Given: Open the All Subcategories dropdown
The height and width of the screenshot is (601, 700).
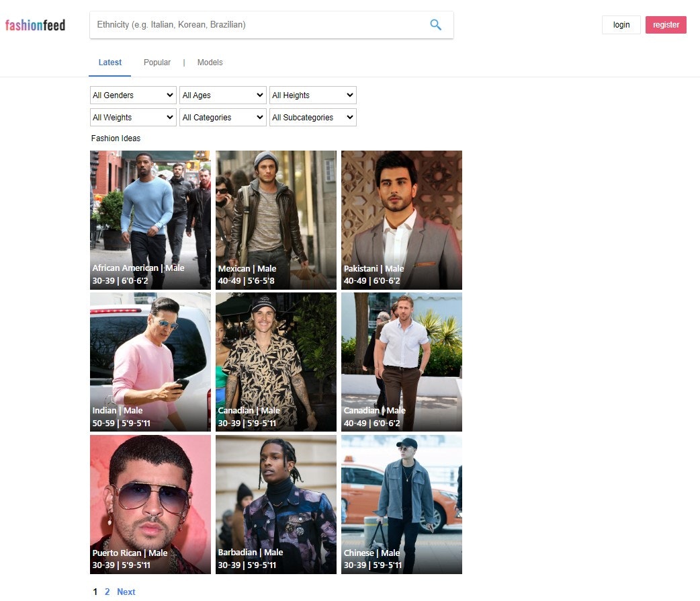Looking at the screenshot, I should click(x=312, y=117).
